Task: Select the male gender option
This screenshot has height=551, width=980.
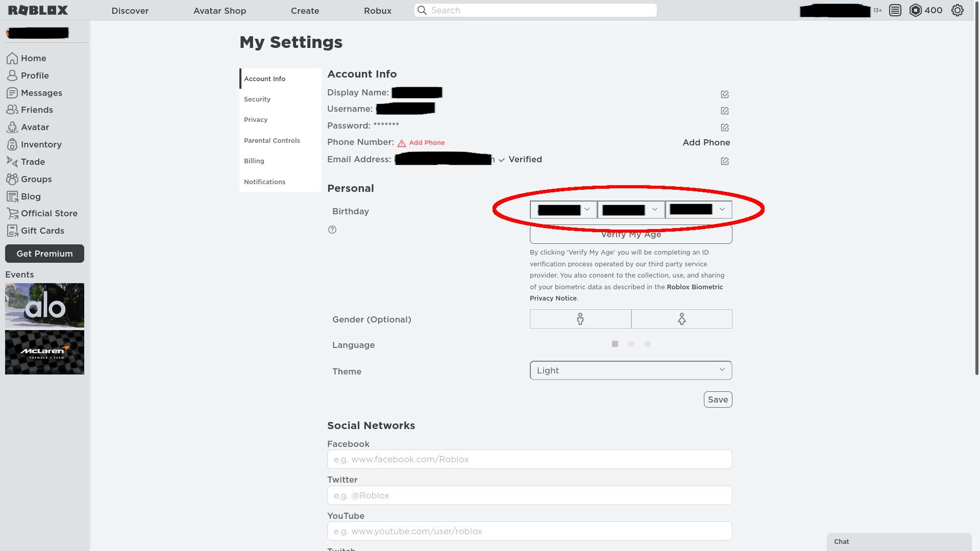Action: [x=580, y=319]
